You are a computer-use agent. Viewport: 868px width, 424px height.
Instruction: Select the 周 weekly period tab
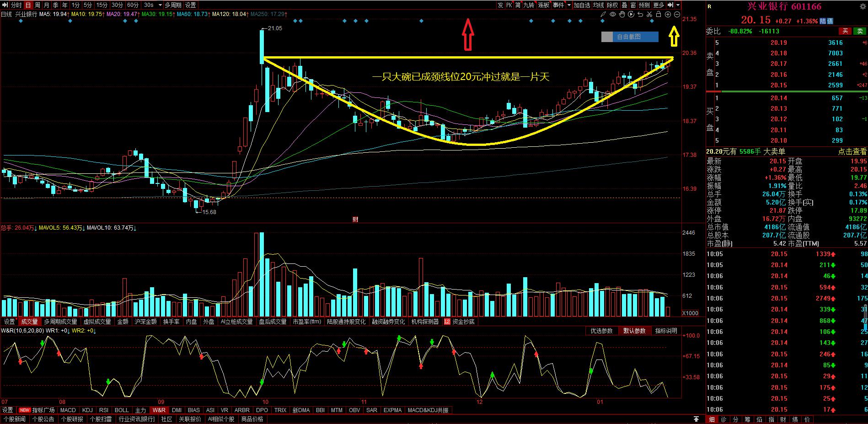tap(38, 5)
